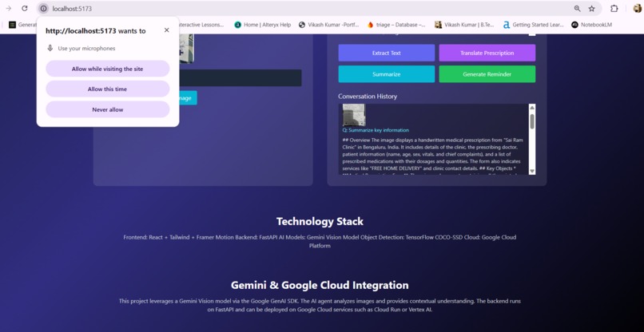Click the zoom magnifier icon in address bar
The image size is (644, 332).
(578, 8)
